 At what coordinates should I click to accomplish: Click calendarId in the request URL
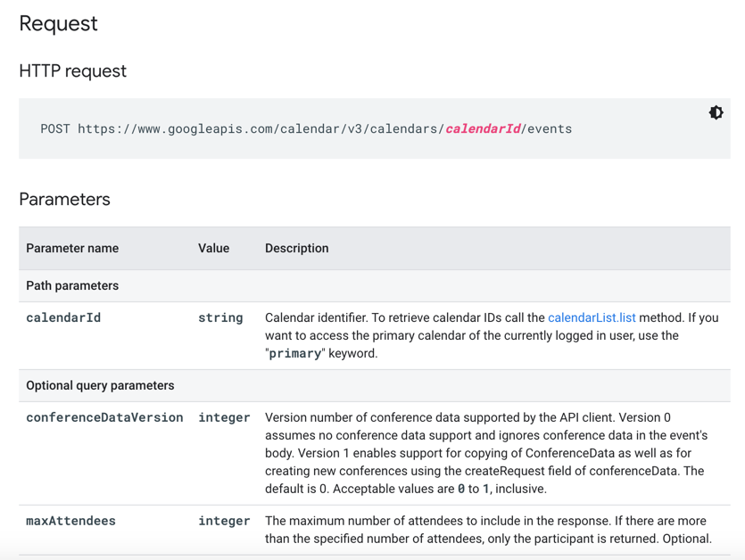483,128
